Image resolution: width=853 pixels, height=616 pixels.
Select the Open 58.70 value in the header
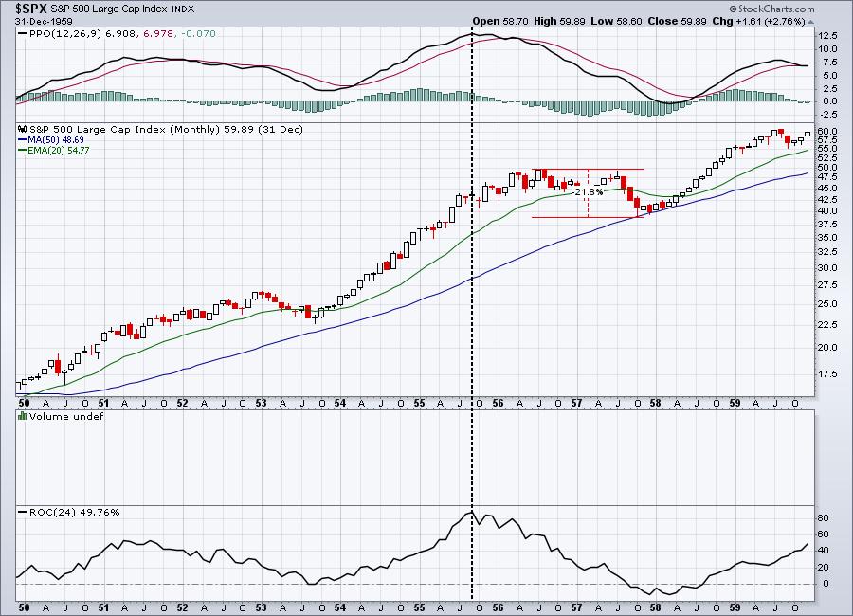[499, 20]
